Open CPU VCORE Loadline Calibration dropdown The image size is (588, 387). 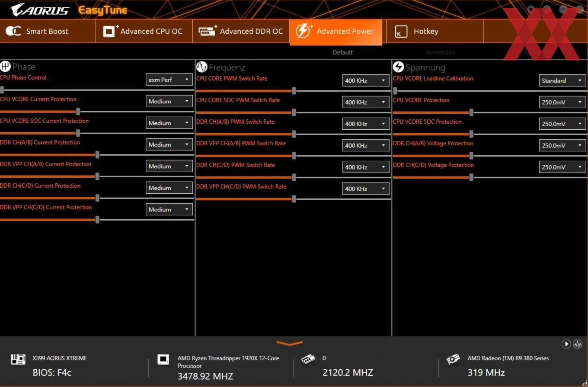tap(562, 80)
